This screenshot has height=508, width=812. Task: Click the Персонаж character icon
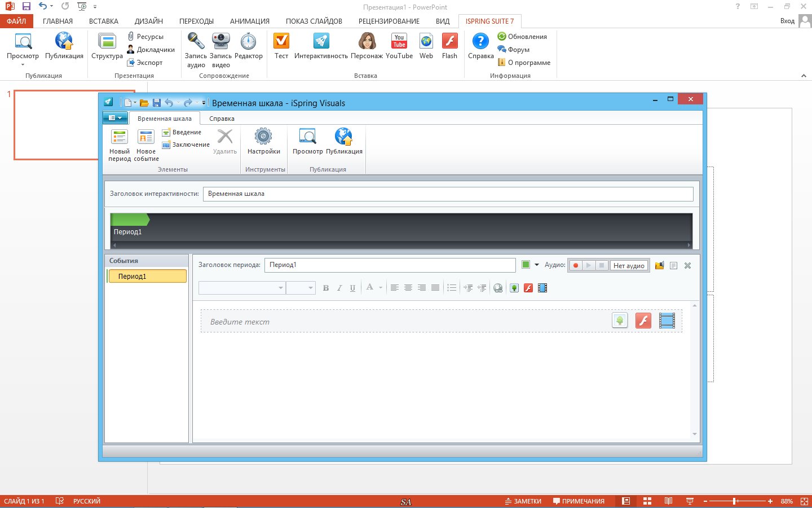(x=367, y=42)
